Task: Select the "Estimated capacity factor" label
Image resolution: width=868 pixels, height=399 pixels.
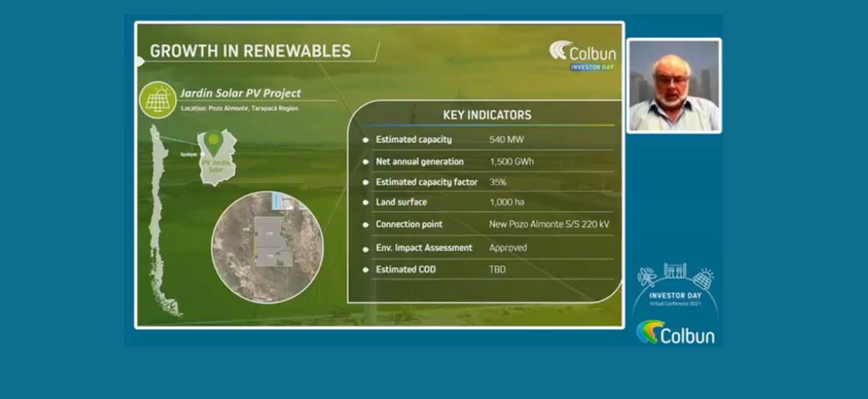Action: 427,182
